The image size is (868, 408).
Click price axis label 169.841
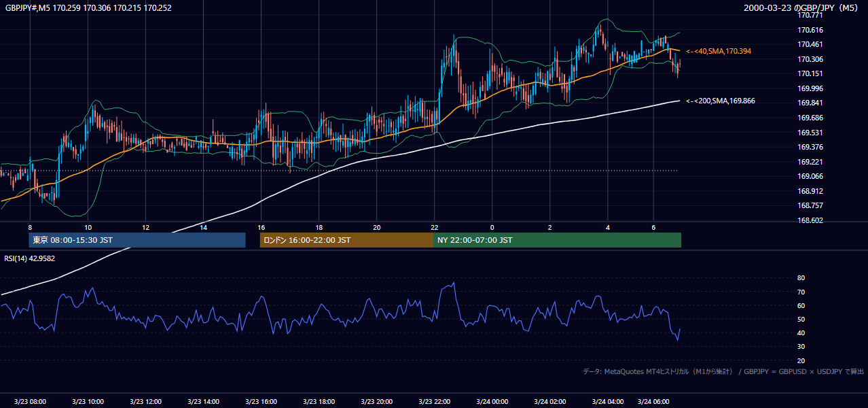pyautogui.click(x=810, y=103)
